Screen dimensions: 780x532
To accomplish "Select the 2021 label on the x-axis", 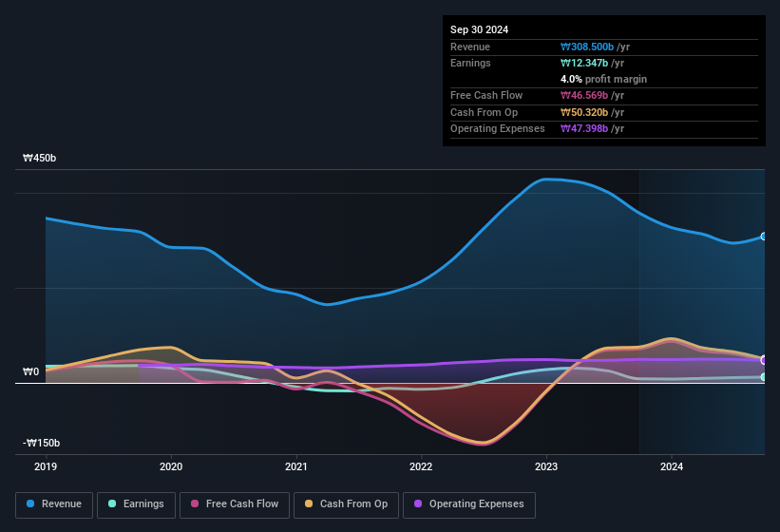I will 296,466.
